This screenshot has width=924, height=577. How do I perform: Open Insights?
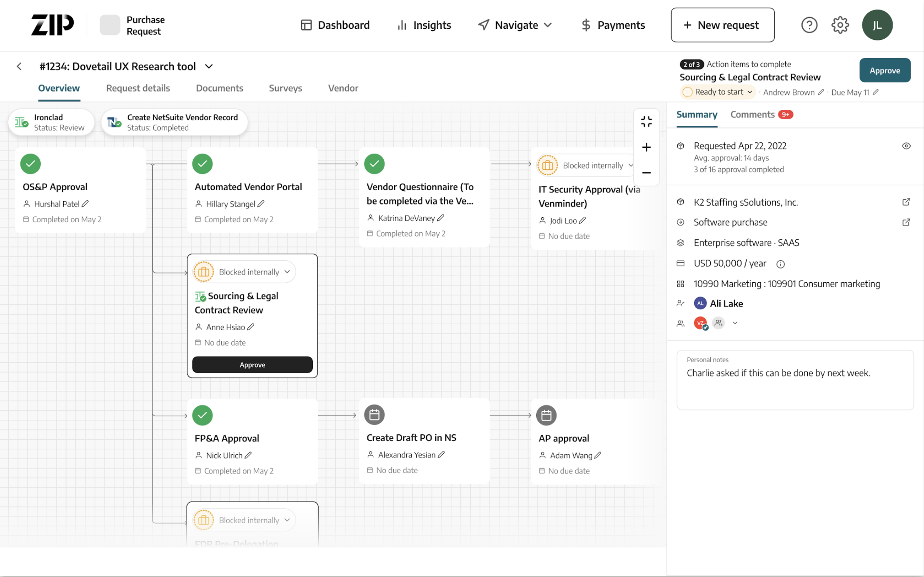pos(424,25)
